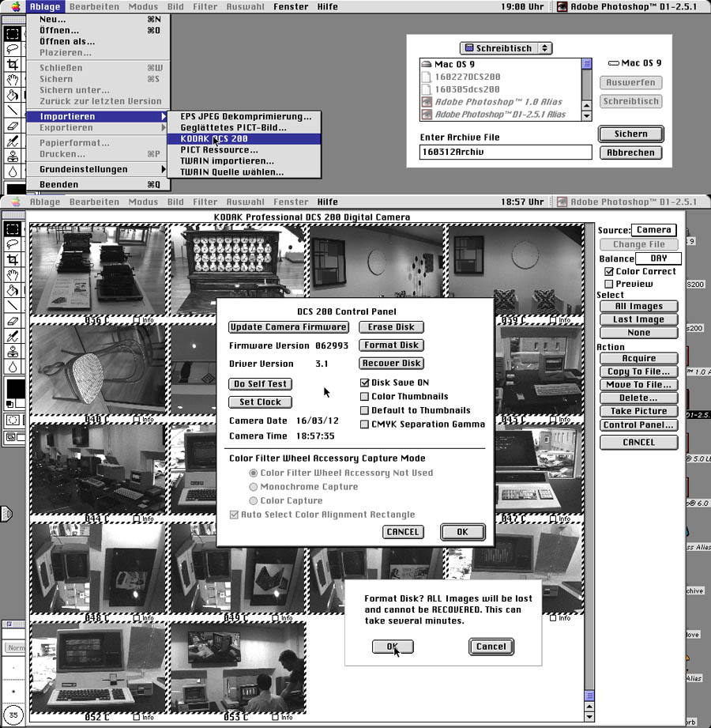Open the Fenster menu in the upper menu bar

(x=291, y=6)
